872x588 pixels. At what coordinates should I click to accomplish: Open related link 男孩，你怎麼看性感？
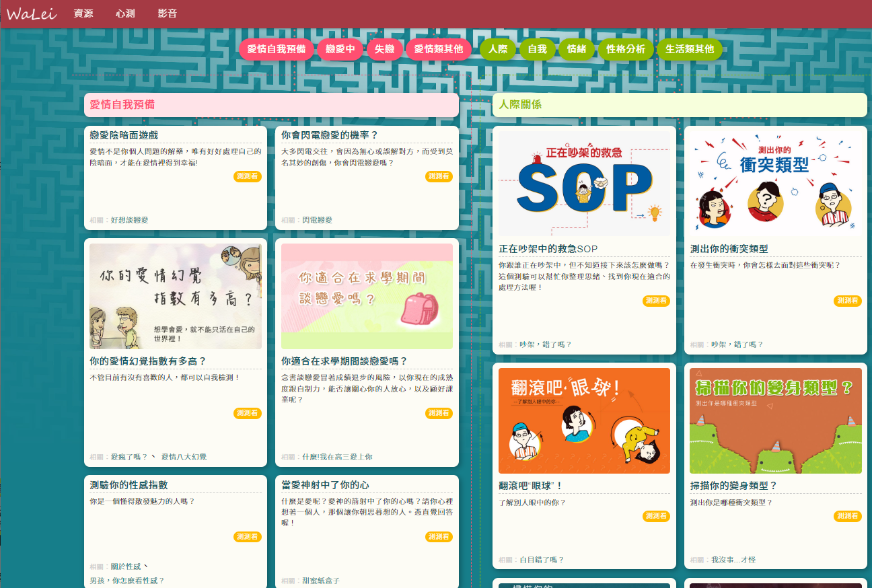tap(127, 581)
